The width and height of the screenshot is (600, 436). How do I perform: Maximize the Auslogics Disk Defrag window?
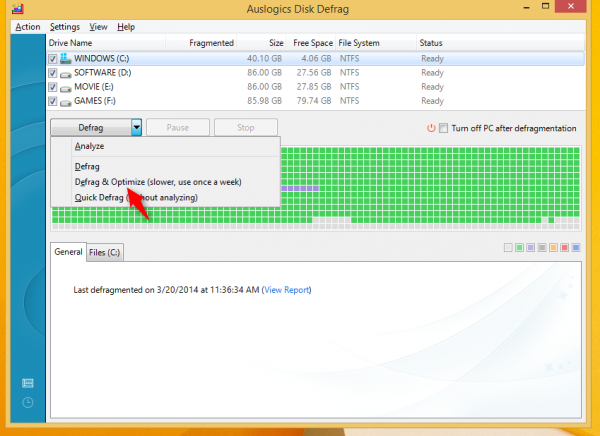coord(546,7)
